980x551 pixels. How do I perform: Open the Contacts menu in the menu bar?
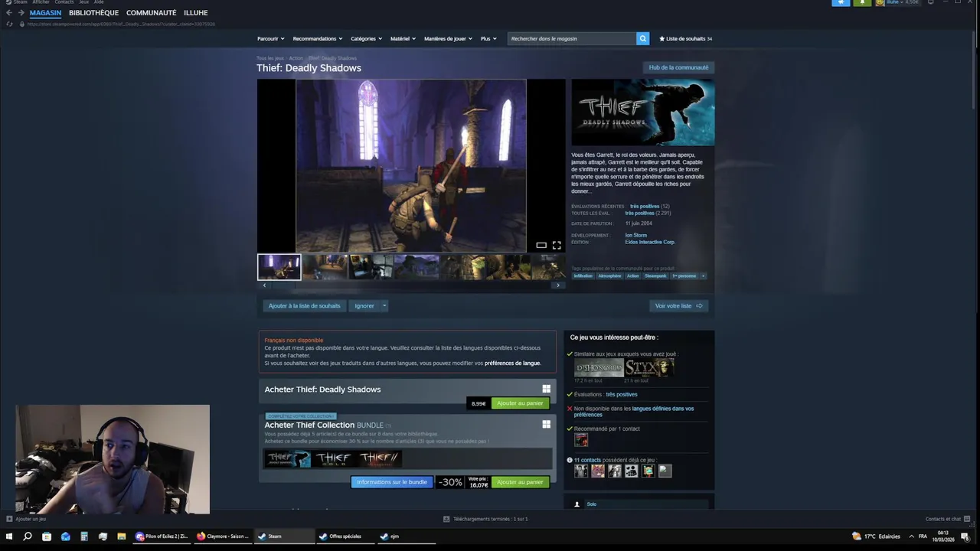(x=64, y=2)
